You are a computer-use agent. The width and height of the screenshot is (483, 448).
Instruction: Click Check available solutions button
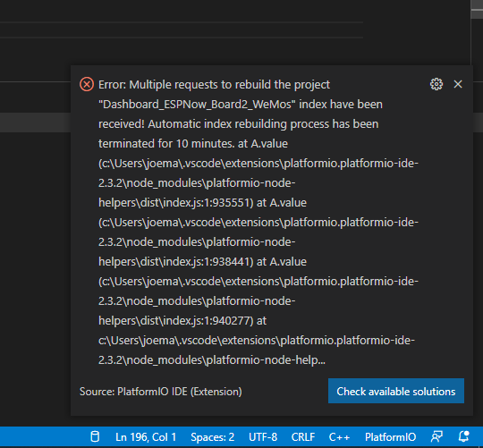coord(396,391)
